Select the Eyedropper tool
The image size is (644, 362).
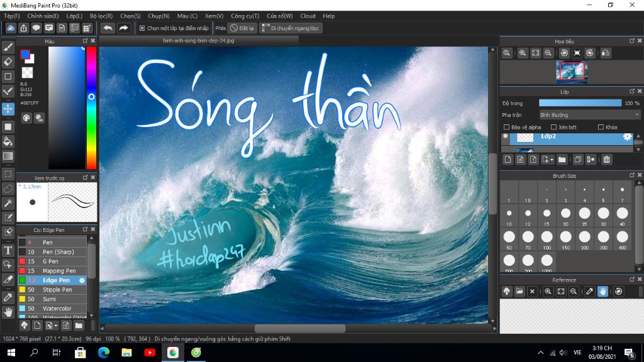click(x=8, y=297)
